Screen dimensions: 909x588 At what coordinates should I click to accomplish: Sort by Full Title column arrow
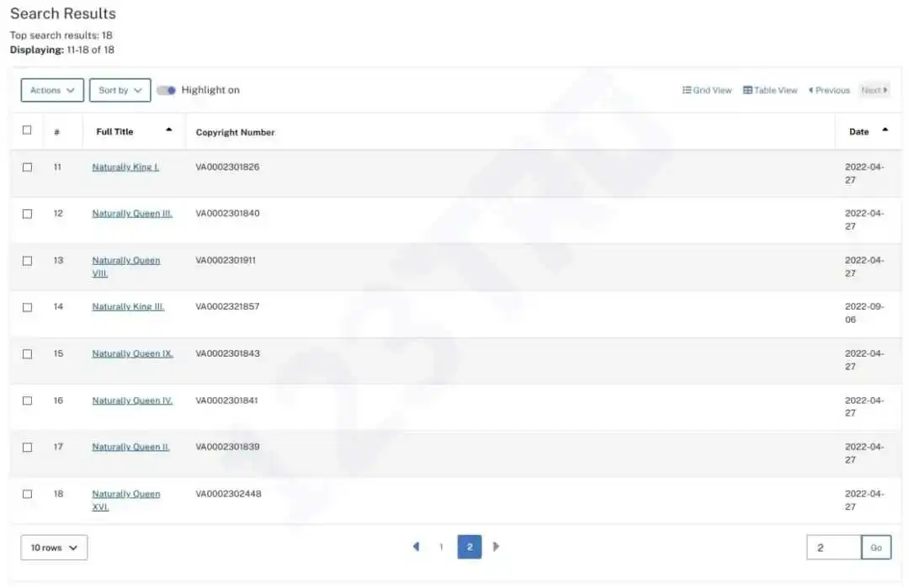pyautogui.click(x=168, y=130)
